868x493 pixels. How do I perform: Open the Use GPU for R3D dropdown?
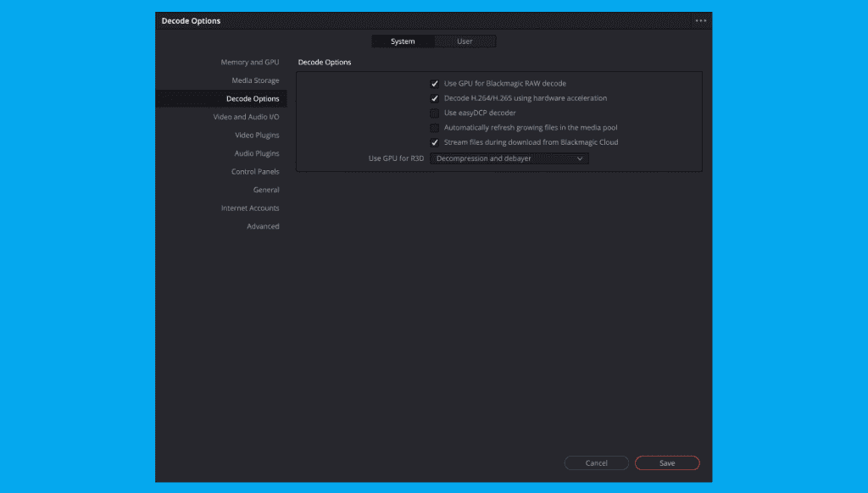pyautogui.click(x=509, y=158)
